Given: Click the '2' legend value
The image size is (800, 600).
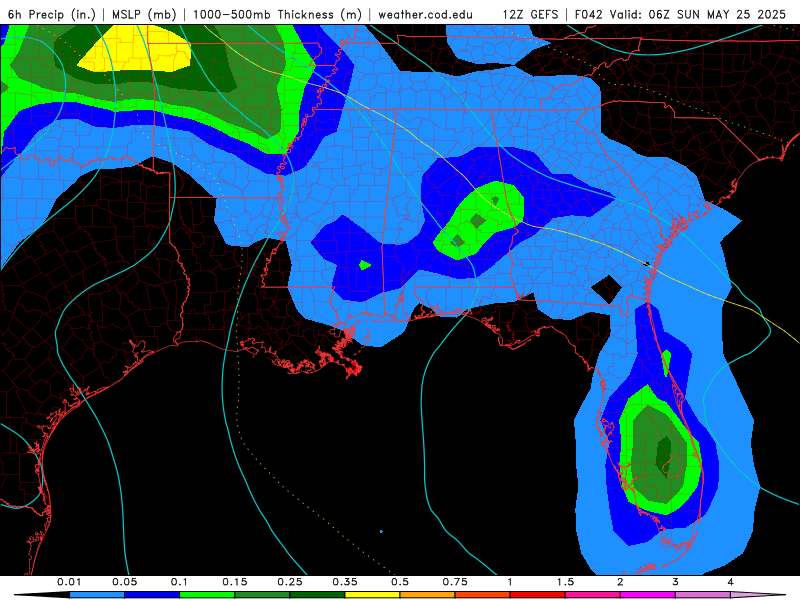Looking at the screenshot, I should [x=620, y=582].
